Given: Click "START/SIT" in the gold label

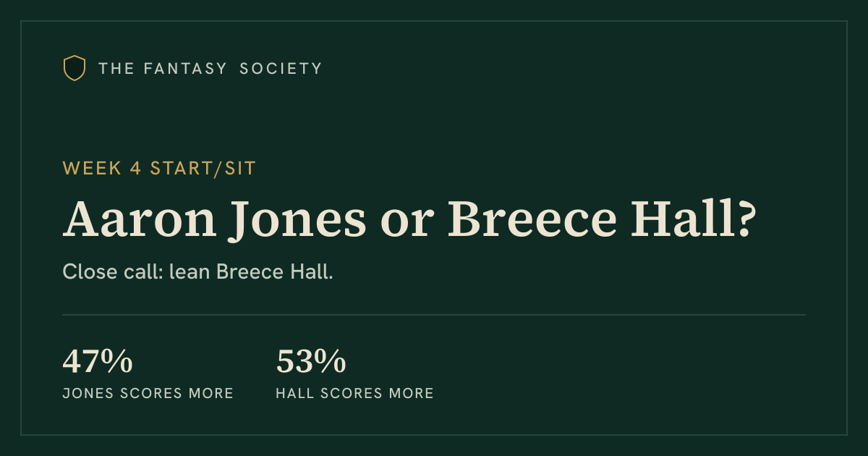Looking at the screenshot, I should click(203, 169).
